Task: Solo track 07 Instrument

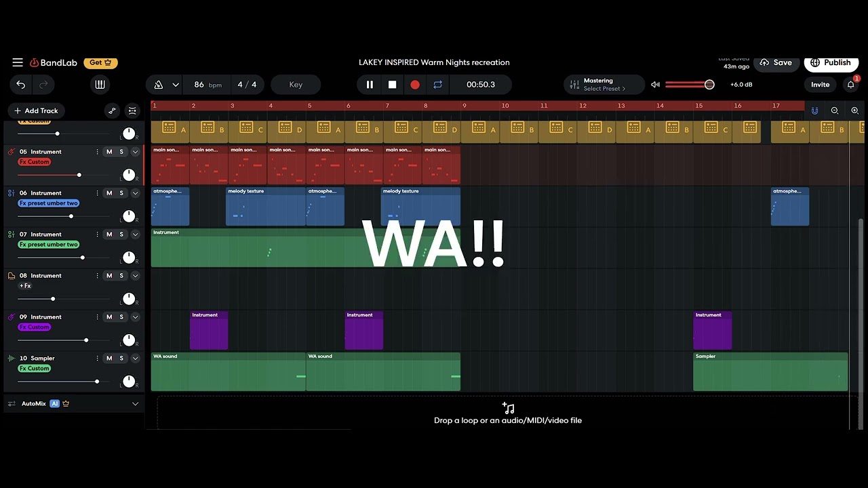Action: pyautogui.click(x=121, y=235)
